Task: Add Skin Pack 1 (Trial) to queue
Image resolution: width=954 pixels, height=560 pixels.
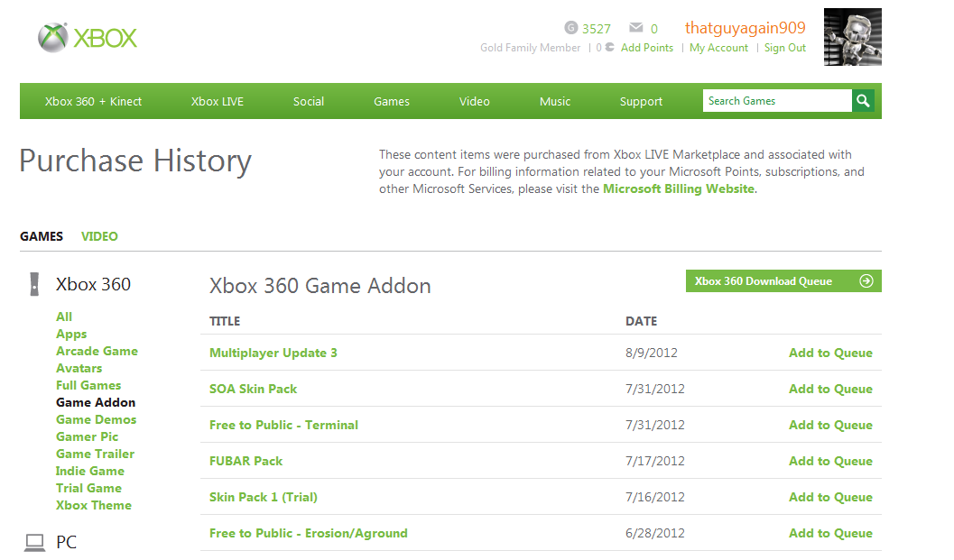Action: pos(830,497)
